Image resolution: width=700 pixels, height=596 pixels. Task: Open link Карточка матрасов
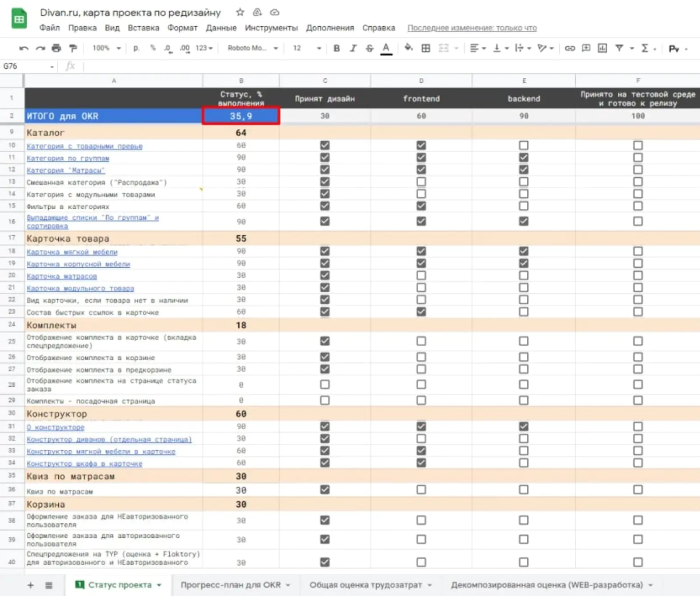coord(62,277)
